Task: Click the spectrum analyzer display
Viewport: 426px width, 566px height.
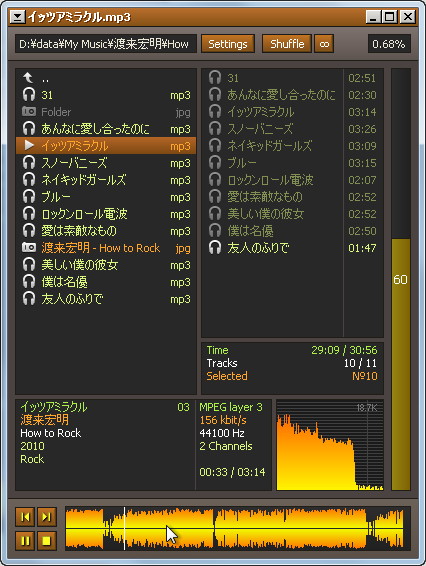Action: tap(330, 445)
